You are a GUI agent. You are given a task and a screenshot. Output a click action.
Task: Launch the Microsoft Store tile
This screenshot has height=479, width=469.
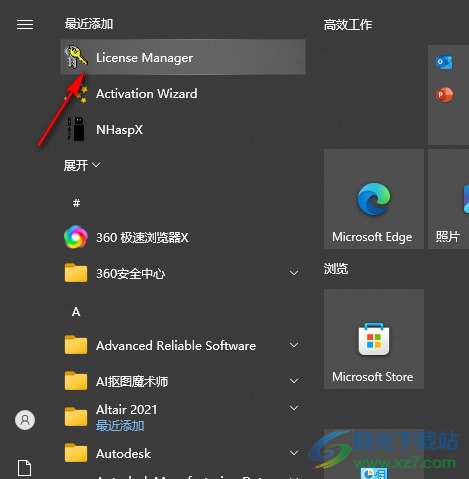click(374, 339)
